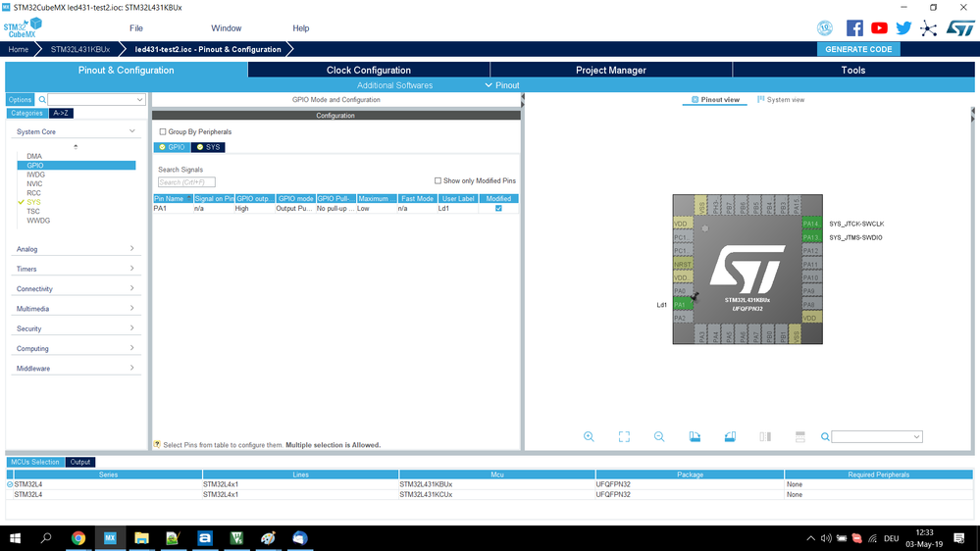
Task: Open the pin search combo box dropdown
Action: (x=916, y=437)
